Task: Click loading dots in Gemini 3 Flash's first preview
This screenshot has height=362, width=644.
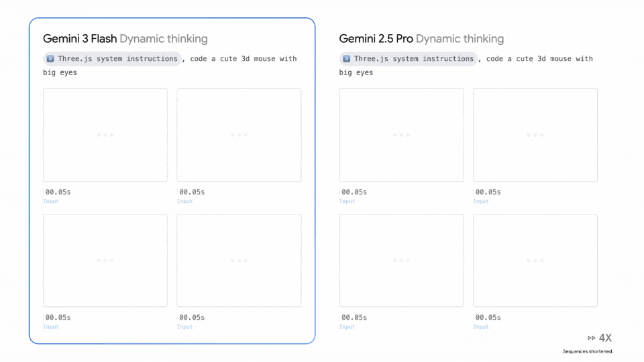Action: point(105,135)
